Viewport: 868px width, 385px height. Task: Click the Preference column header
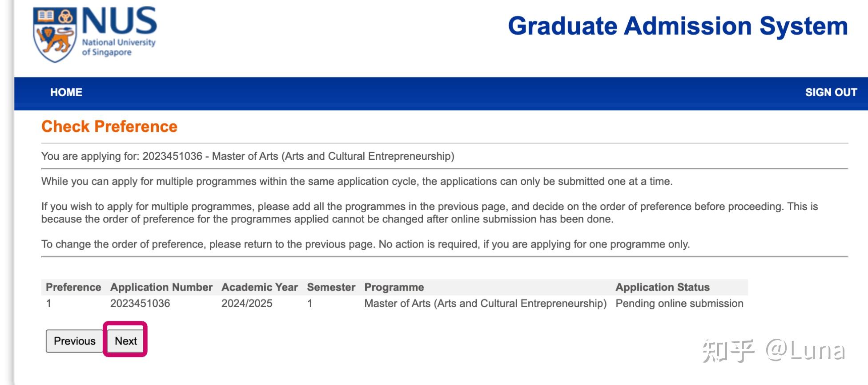click(73, 287)
